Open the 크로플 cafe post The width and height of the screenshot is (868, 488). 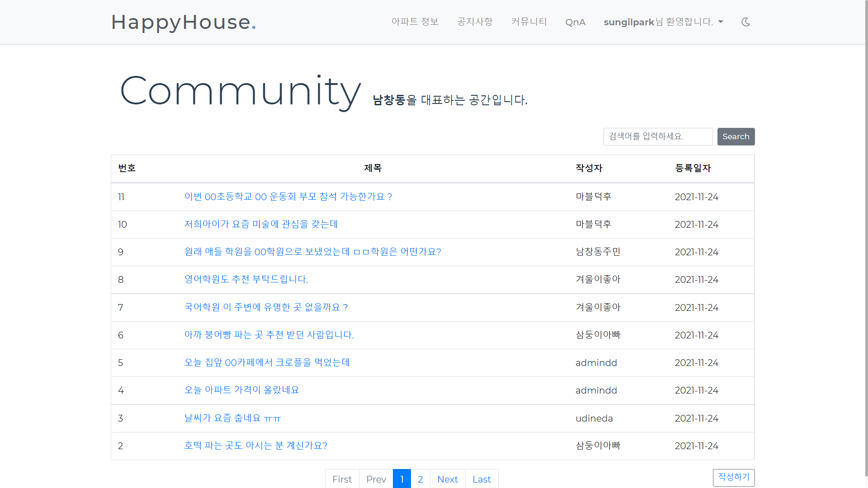tap(267, 362)
